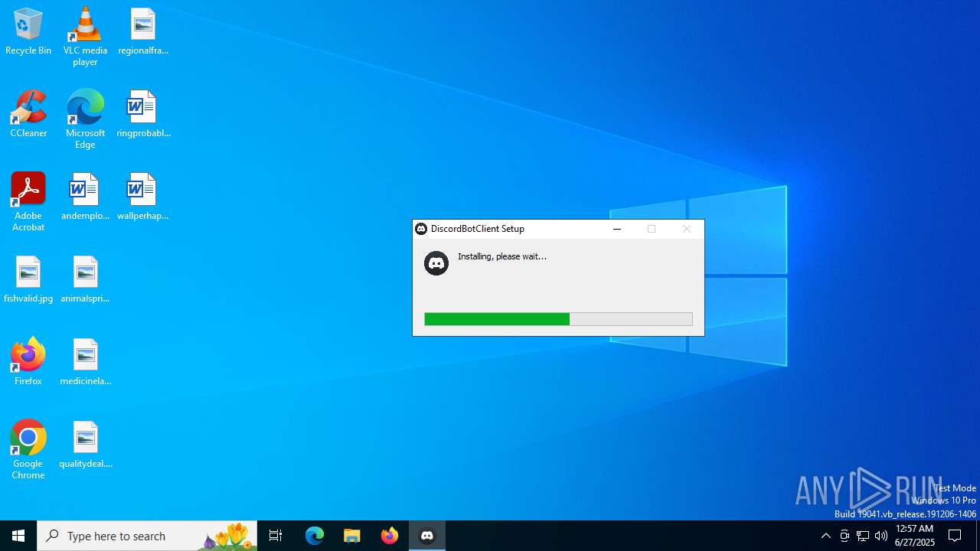The height and width of the screenshot is (551, 980).
Task: Select the CCleaner desktop shortcut
Action: click(28, 115)
